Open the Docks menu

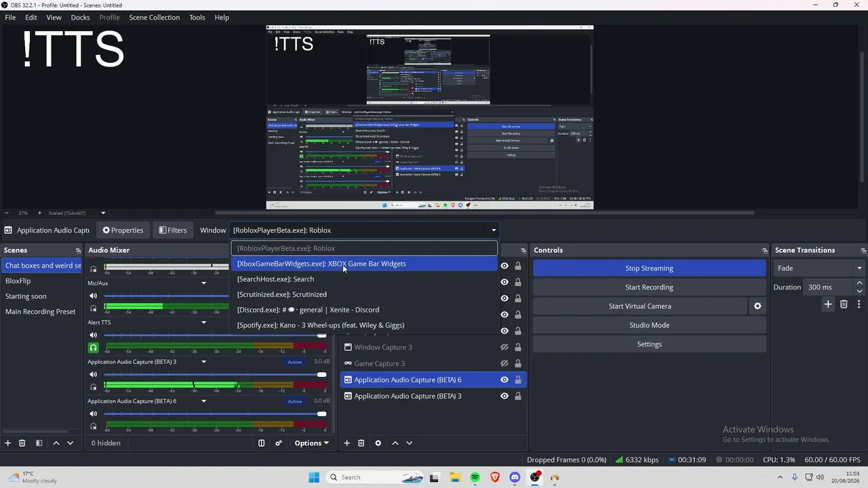[80, 18]
